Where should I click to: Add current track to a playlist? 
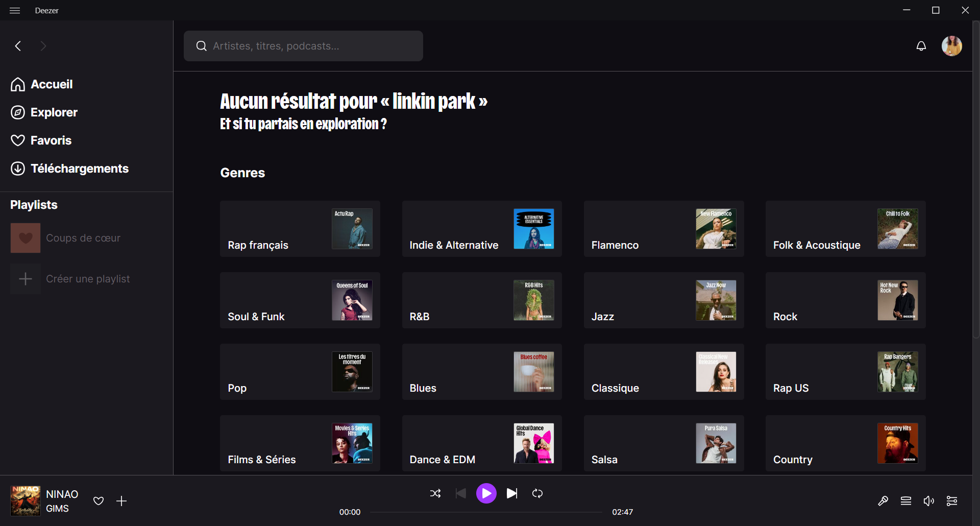(121, 501)
